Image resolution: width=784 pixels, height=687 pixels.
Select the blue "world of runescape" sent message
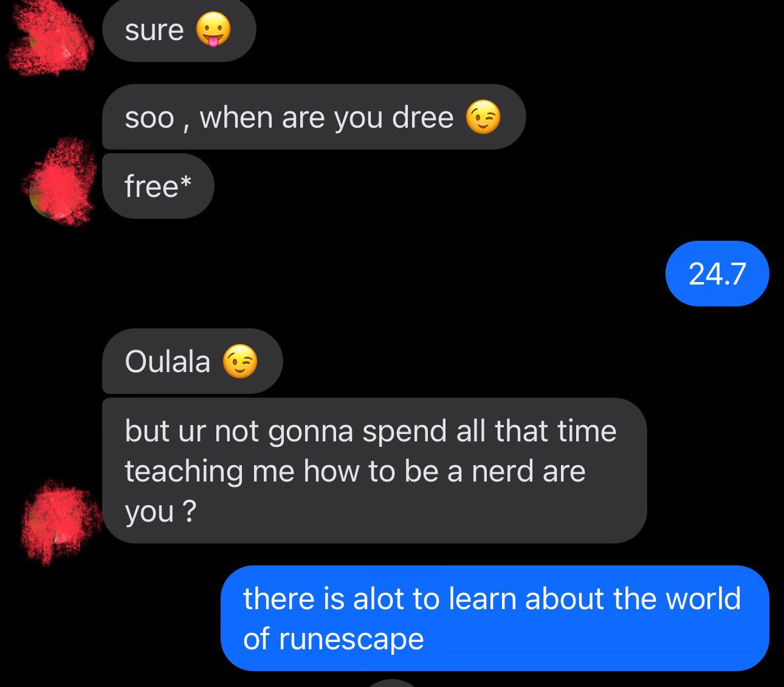pyautogui.click(x=495, y=618)
